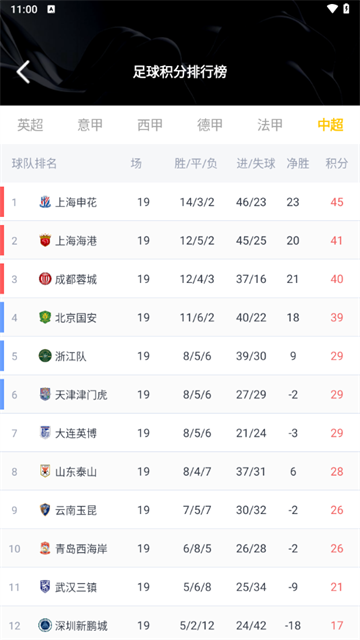Tap the 深圳新鹏城 round logo

[45, 625]
